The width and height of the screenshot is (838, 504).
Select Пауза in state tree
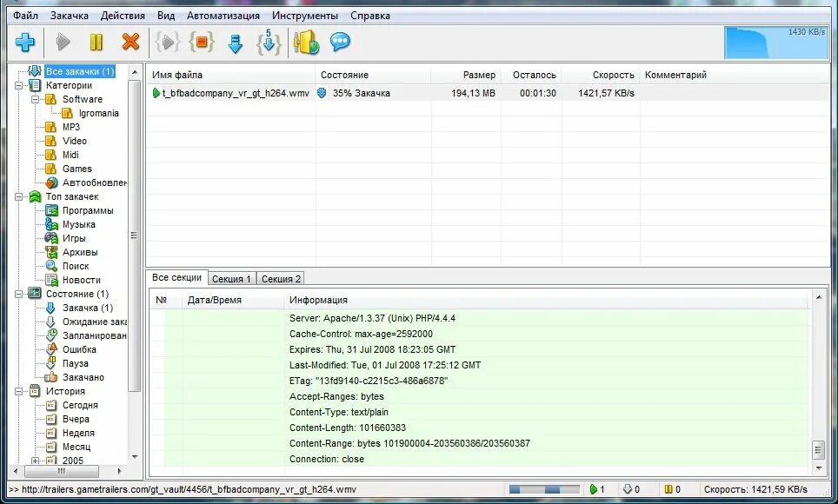[76, 363]
